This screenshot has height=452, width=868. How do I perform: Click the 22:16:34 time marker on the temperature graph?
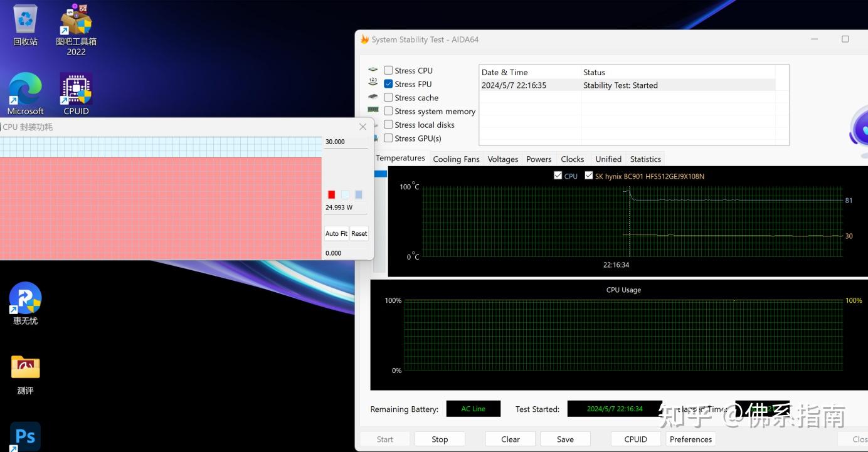pyautogui.click(x=616, y=265)
